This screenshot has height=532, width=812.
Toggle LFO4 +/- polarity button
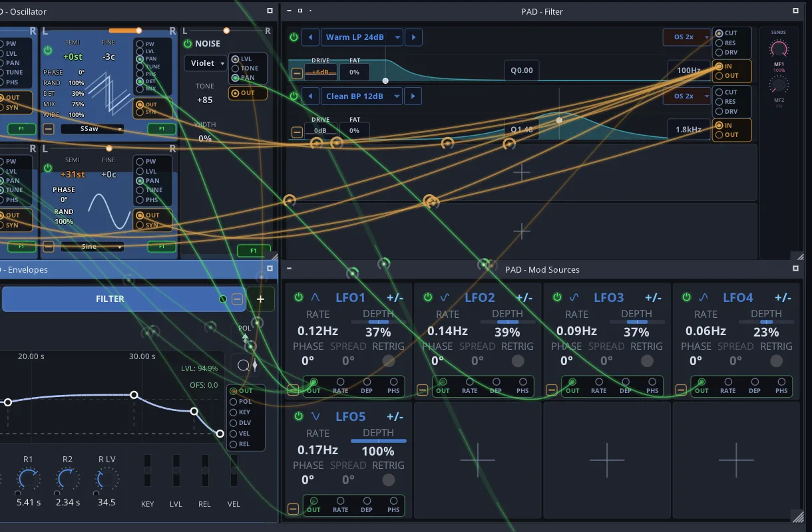[x=783, y=297]
